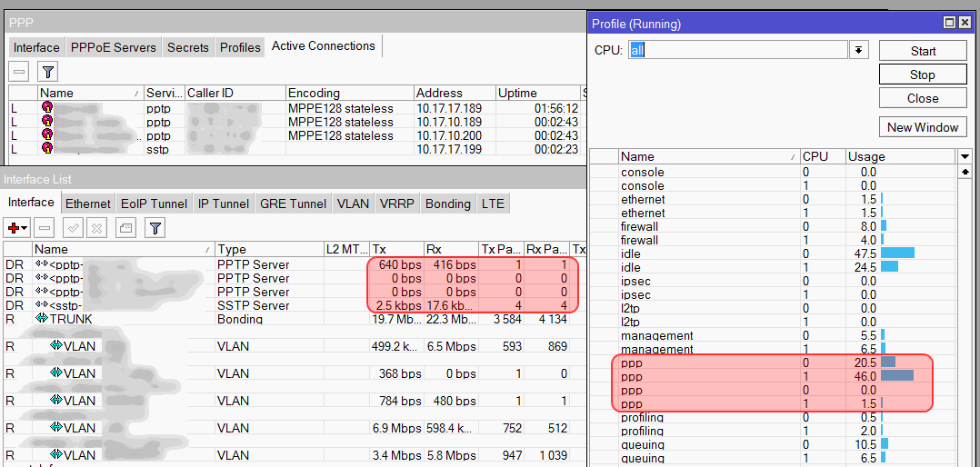Click the SSTP Server interface icon
Viewport: 980px width, 467px height.
[x=42, y=305]
